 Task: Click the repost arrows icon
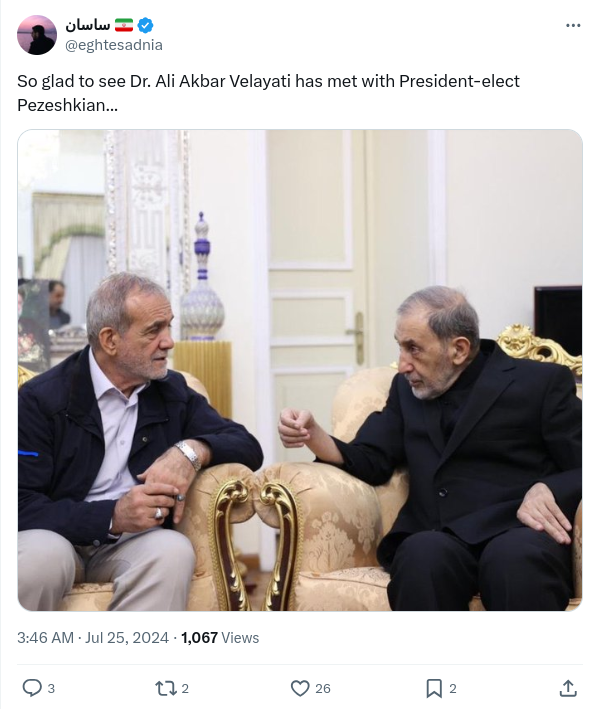165,688
